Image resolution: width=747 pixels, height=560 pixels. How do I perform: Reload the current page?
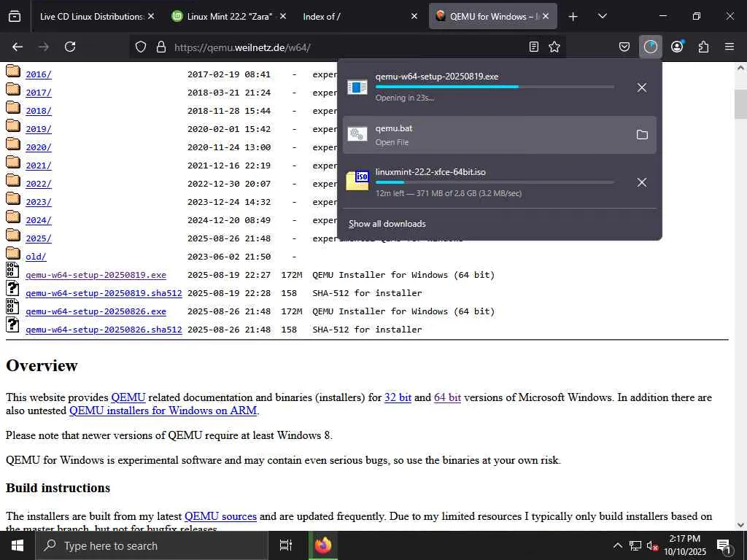point(70,47)
